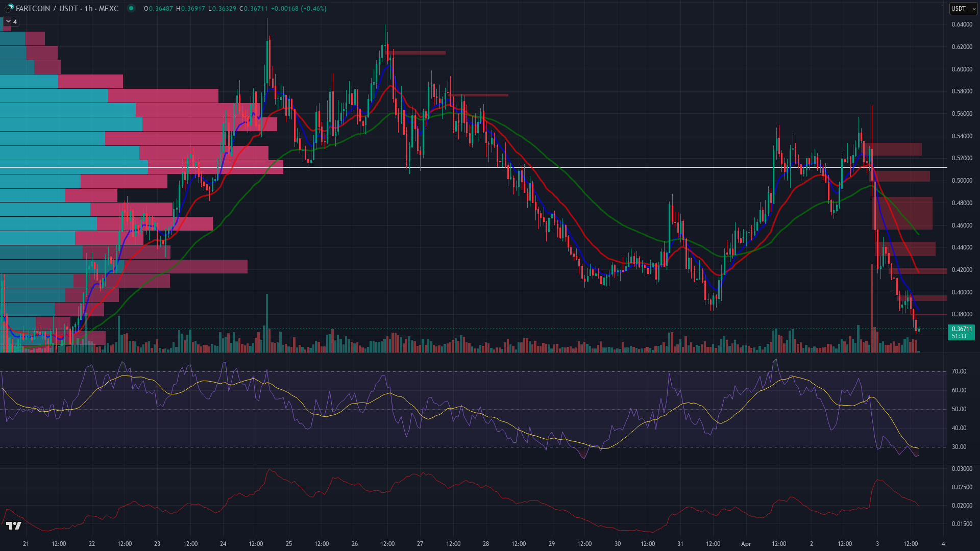The width and height of the screenshot is (980, 551).
Task: Click the 0.01500 label in the bottom pane
Action: click(x=962, y=524)
